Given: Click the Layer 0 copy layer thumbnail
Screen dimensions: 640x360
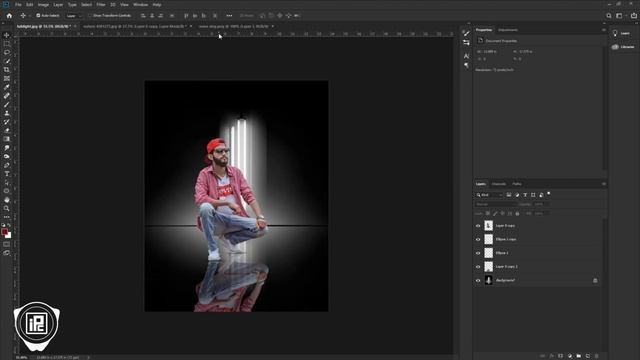Looking at the screenshot, I should click(489, 226).
